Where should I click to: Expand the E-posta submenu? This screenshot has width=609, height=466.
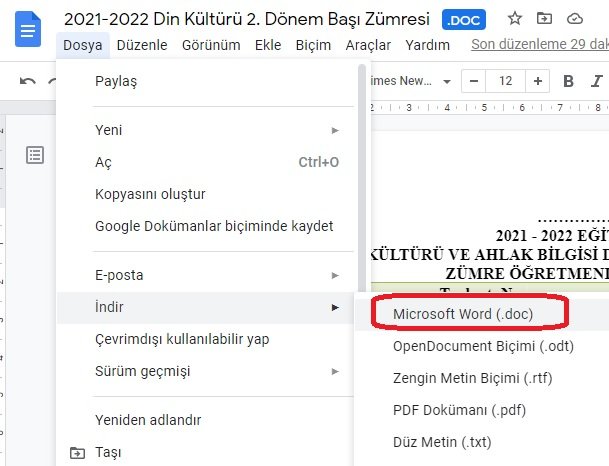point(205,275)
